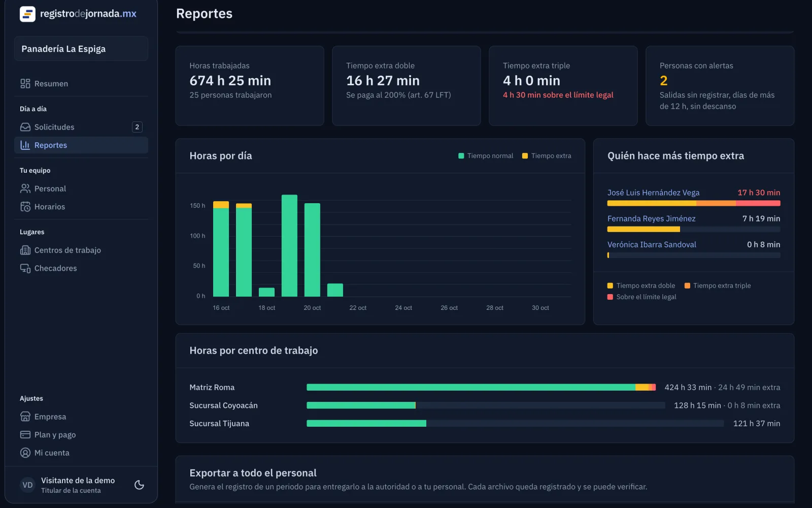Open Mi cuenta settings
812x508 pixels.
pyautogui.click(x=81, y=453)
